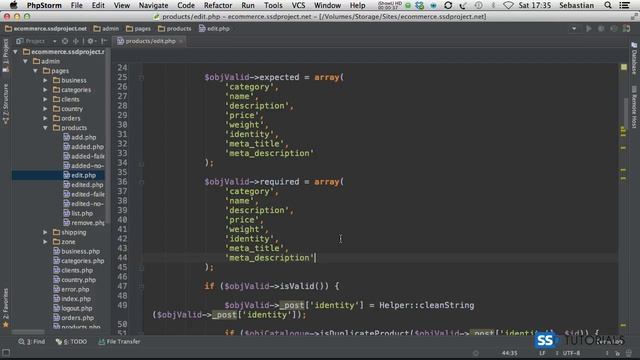Click the 44:35 caret position status

pos(509,353)
